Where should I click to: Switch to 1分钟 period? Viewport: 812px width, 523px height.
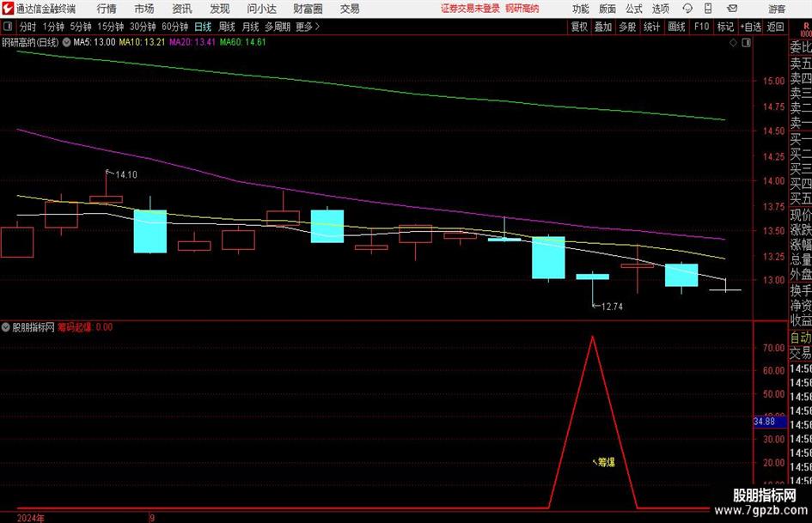click(53, 27)
